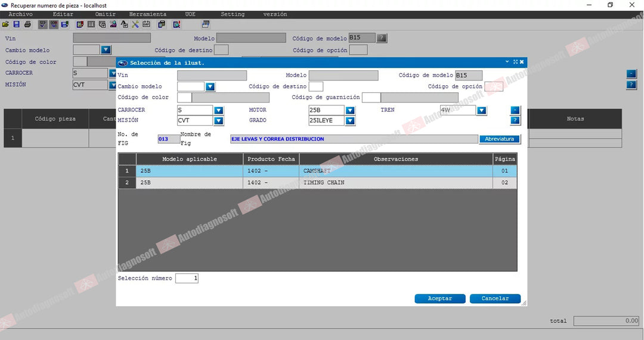Click the '?' button in the main window right edge
The width and height of the screenshot is (644, 340).
point(631,85)
